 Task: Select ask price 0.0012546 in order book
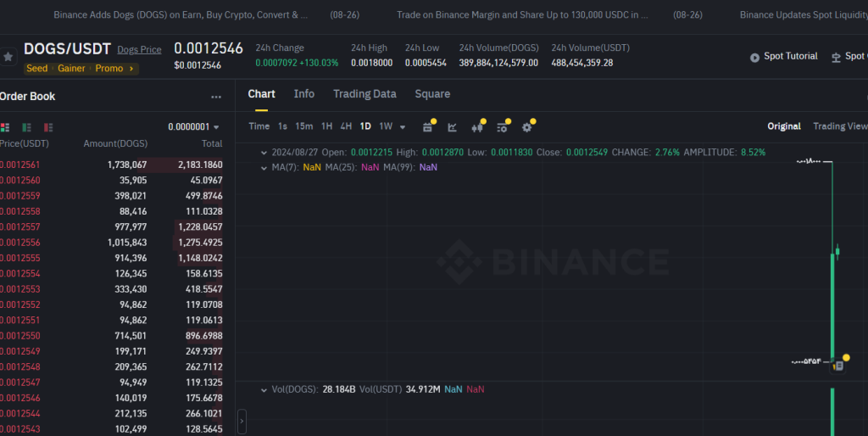pyautogui.click(x=20, y=398)
